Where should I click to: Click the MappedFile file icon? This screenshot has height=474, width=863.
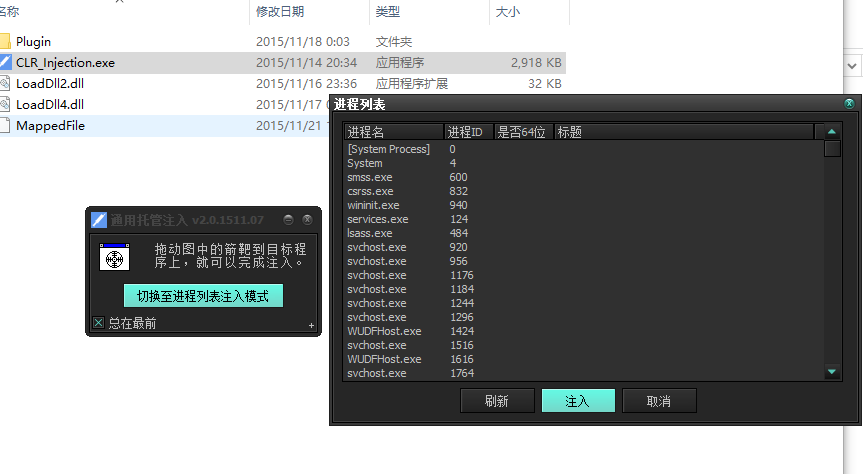click(x=5, y=126)
